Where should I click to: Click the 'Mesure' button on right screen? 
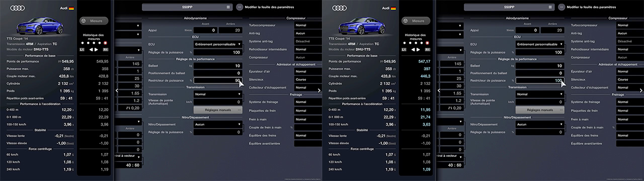pos(416,21)
